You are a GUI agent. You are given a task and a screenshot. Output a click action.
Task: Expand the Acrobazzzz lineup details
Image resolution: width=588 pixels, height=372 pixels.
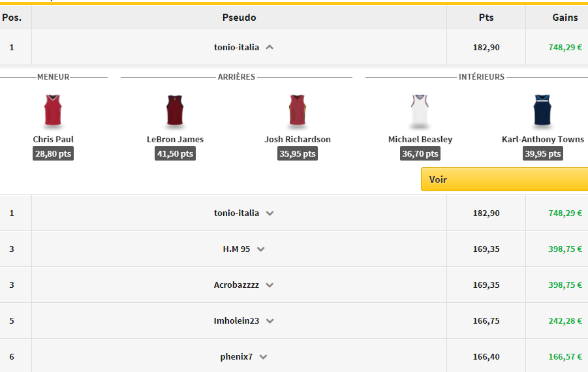click(x=270, y=285)
